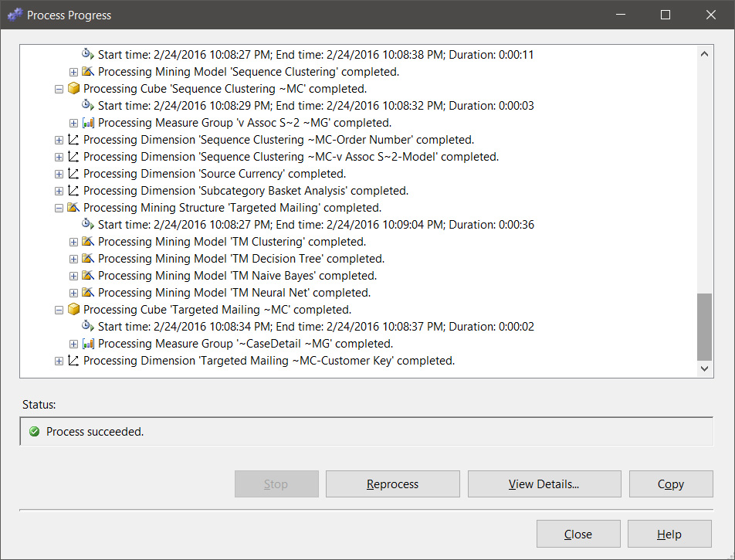Expand the 'Targeted Mailing ~MC-Customer Key' dimension node
Viewport: 735px width, 560px height.
[x=59, y=360]
